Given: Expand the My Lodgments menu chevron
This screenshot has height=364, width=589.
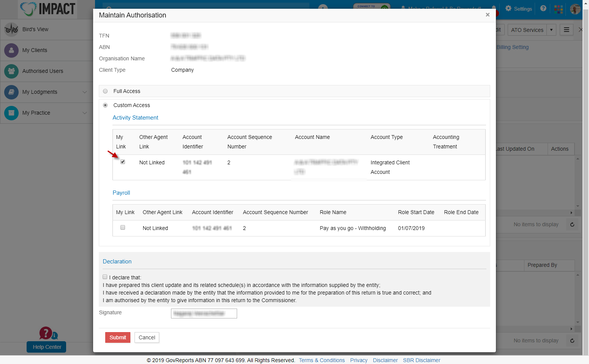Looking at the screenshot, I should [85, 92].
